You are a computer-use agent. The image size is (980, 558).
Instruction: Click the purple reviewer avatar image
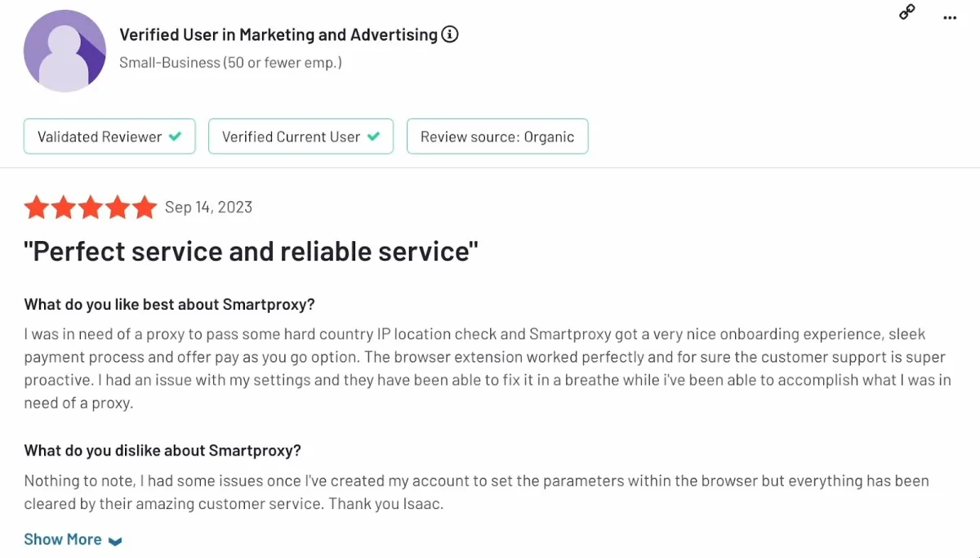click(x=65, y=51)
